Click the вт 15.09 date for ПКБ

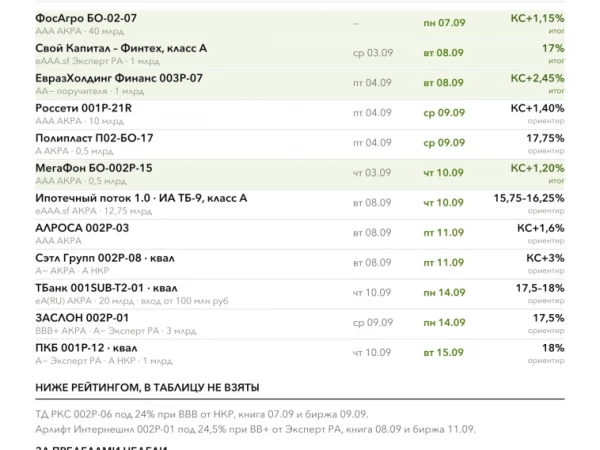[443, 352]
